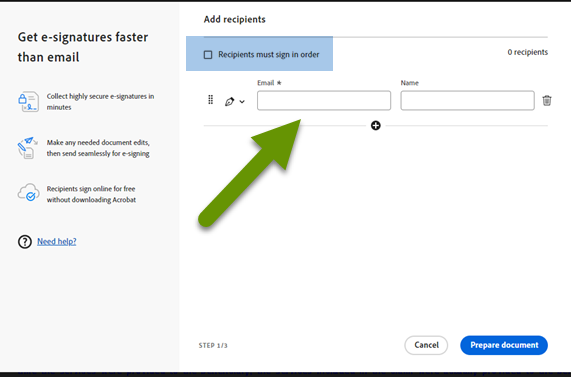Click the 'Recipients must sign in order' label
571x377 pixels.
point(269,55)
